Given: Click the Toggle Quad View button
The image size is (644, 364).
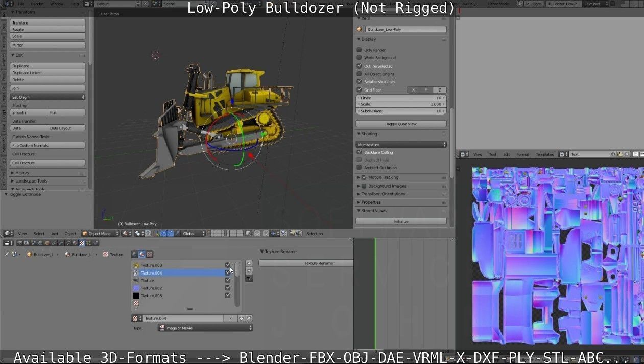Looking at the screenshot, I should coord(401,124).
